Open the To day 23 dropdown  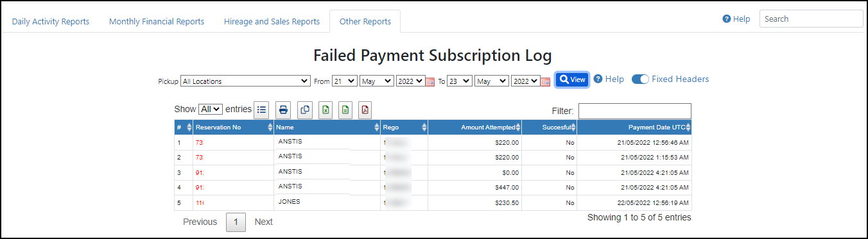coord(460,81)
